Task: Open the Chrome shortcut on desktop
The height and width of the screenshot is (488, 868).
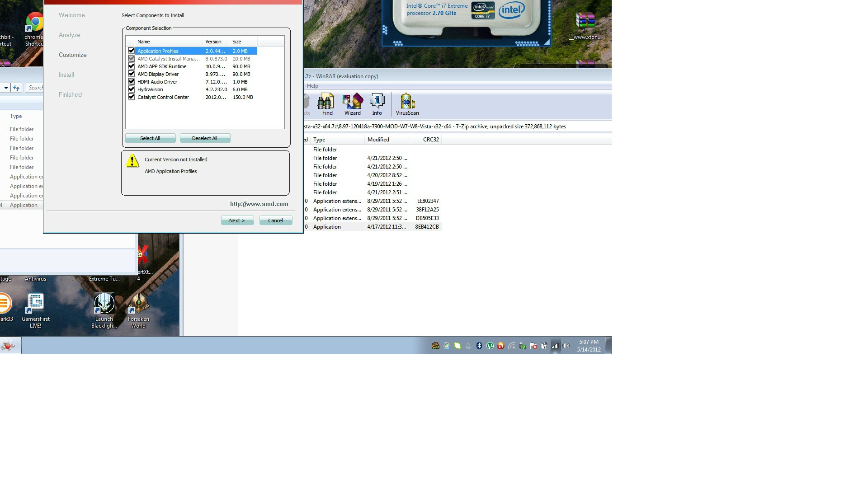Action: coord(34,29)
